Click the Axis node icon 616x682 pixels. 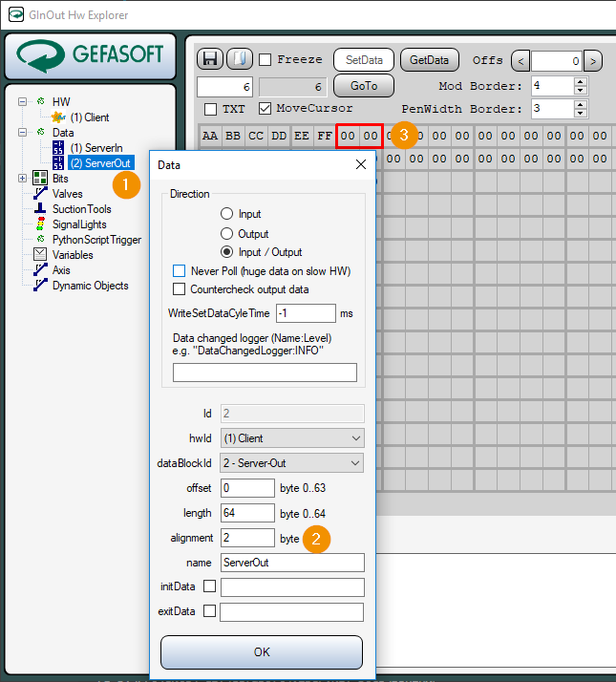pyautogui.click(x=40, y=269)
